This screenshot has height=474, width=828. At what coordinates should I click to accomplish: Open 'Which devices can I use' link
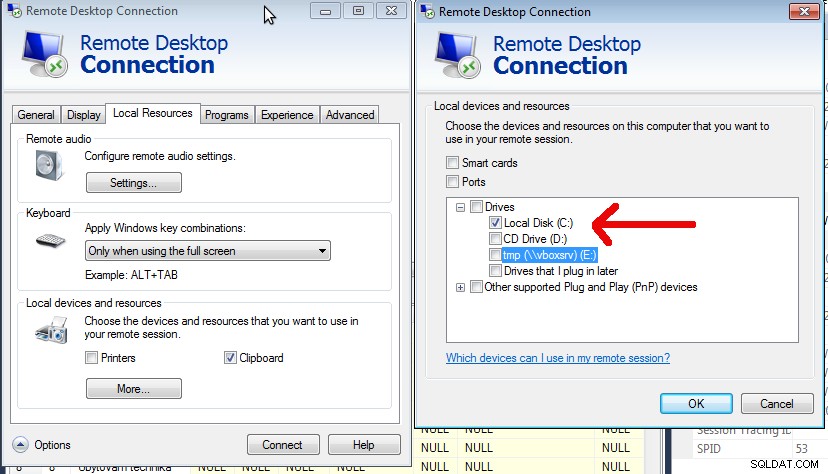(558, 358)
